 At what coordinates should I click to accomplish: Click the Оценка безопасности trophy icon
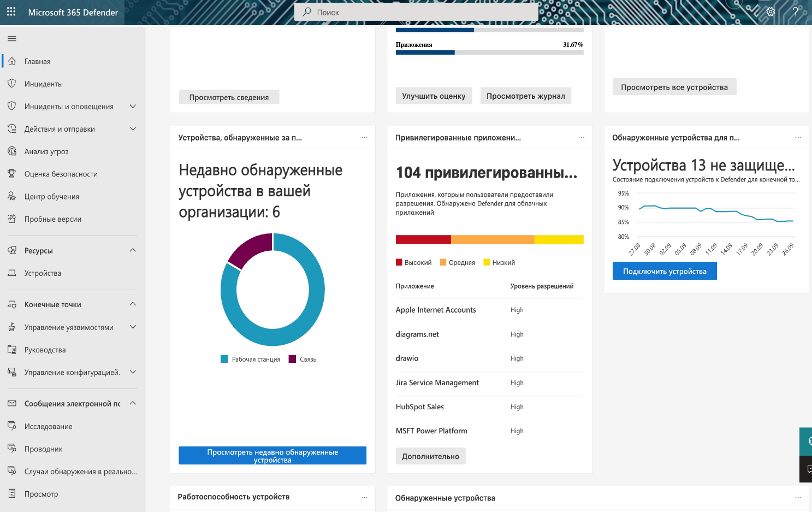pyautogui.click(x=12, y=174)
